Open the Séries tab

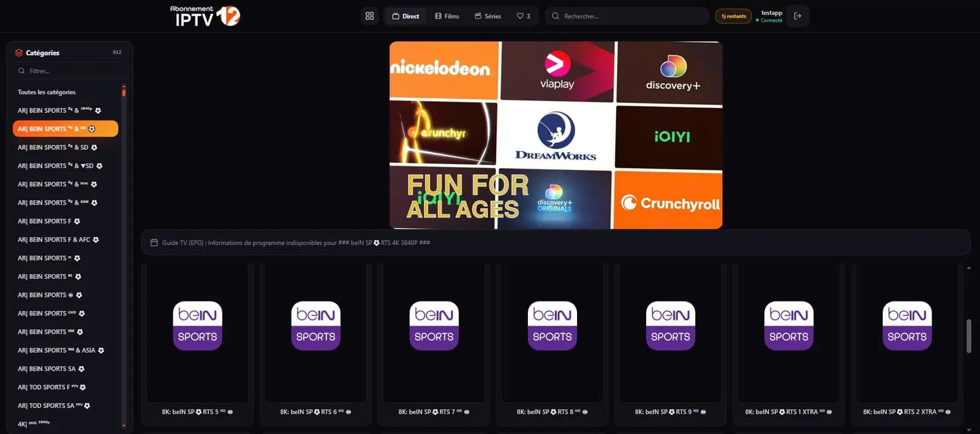pyautogui.click(x=488, y=16)
